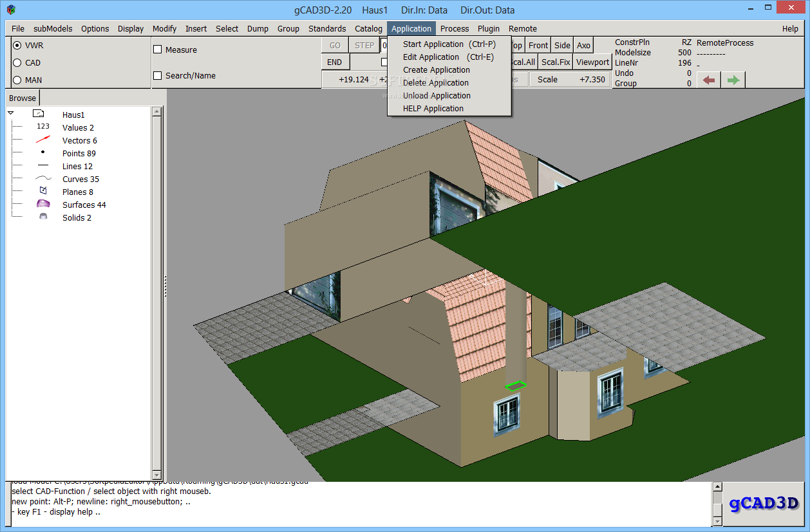Click browser panel scrollbar up arrow

[156, 111]
